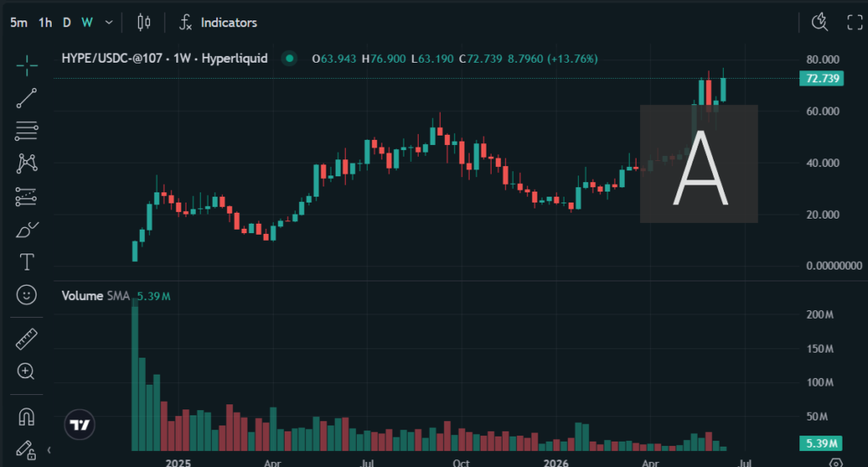The width and height of the screenshot is (868, 467).
Task: Switch to the 1h timeframe
Action: [x=45, y=23]
